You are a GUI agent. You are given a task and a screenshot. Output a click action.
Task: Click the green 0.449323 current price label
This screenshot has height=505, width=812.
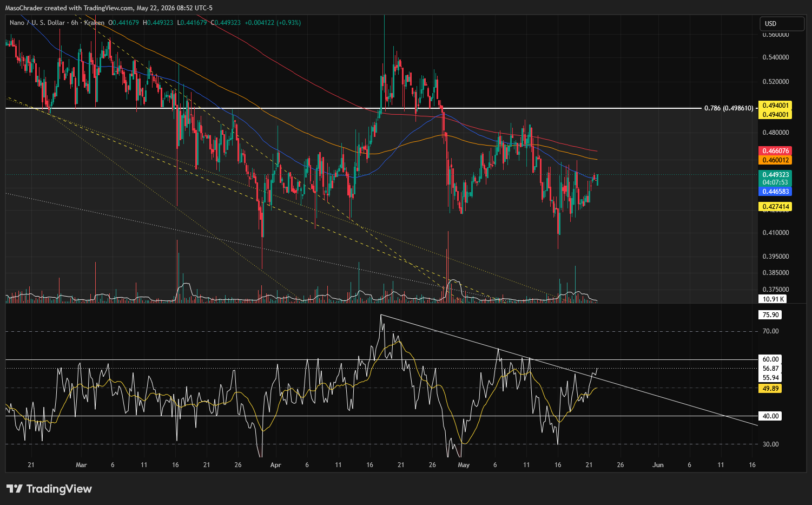[776, 175]
